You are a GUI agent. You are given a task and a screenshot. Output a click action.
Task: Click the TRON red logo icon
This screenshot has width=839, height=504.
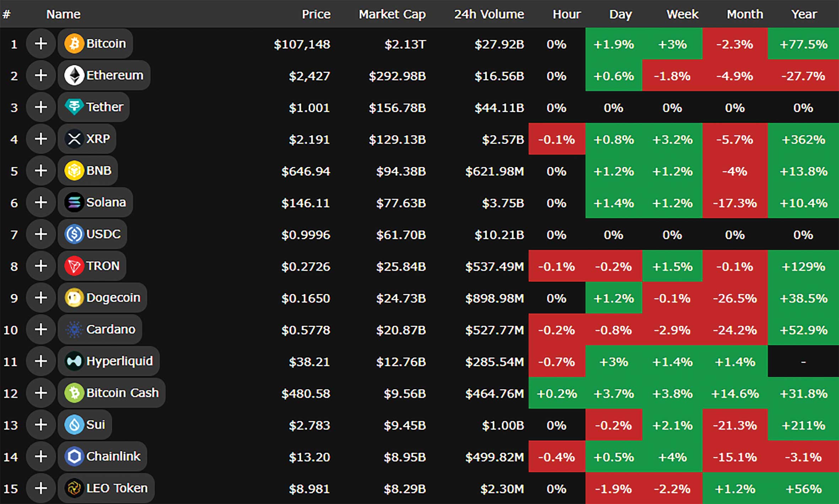tap(74, 266)
